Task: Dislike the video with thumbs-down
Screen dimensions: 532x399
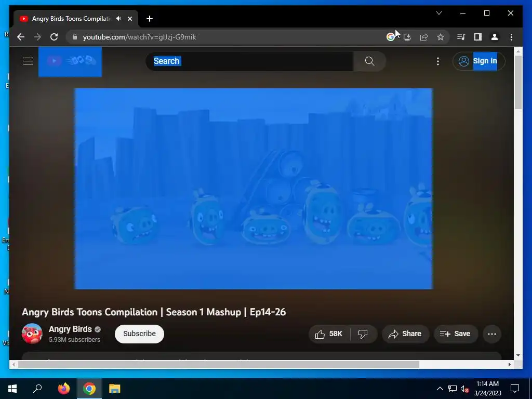Action: 363,334
